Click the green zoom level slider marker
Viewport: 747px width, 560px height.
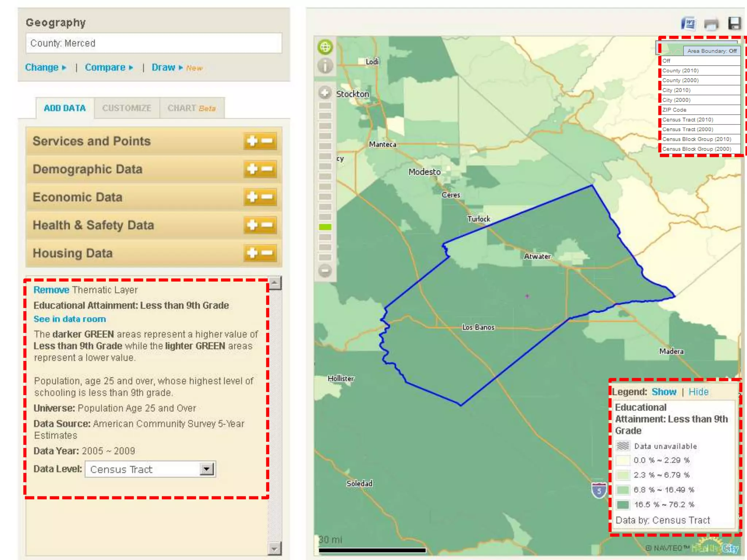point(325,227)
